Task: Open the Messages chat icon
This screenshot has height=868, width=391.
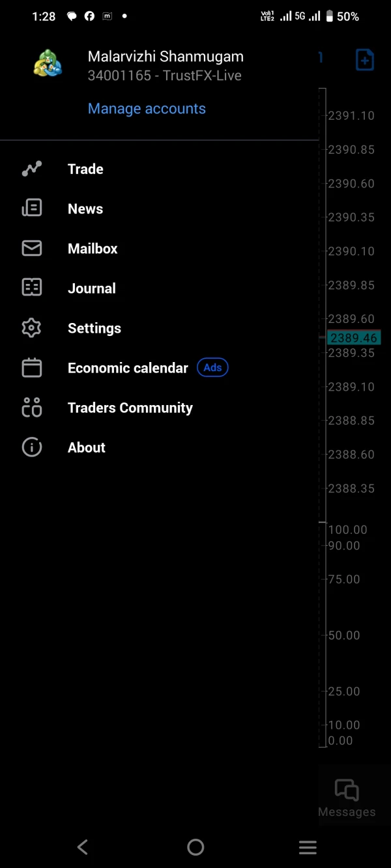Action: tap(347, 791)
